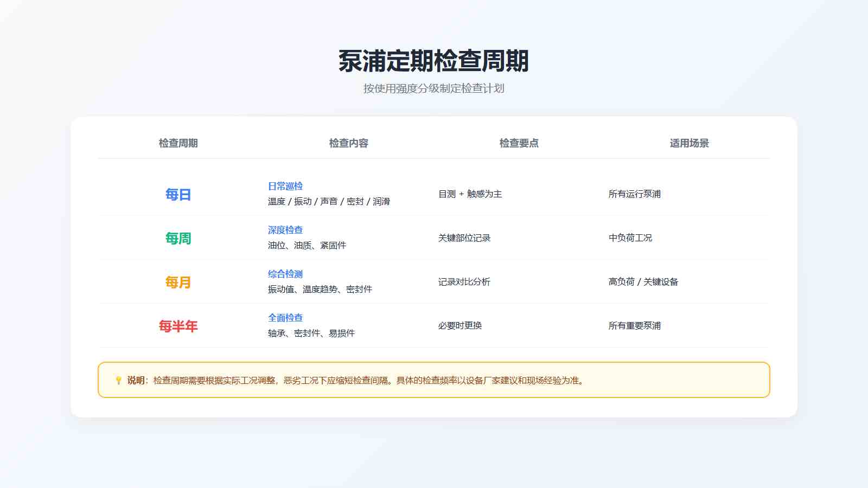Image resolution: width=868 pixels, height=488 pixels.
Task: Select the 每月 cycle label
Action: click(178, 282)
